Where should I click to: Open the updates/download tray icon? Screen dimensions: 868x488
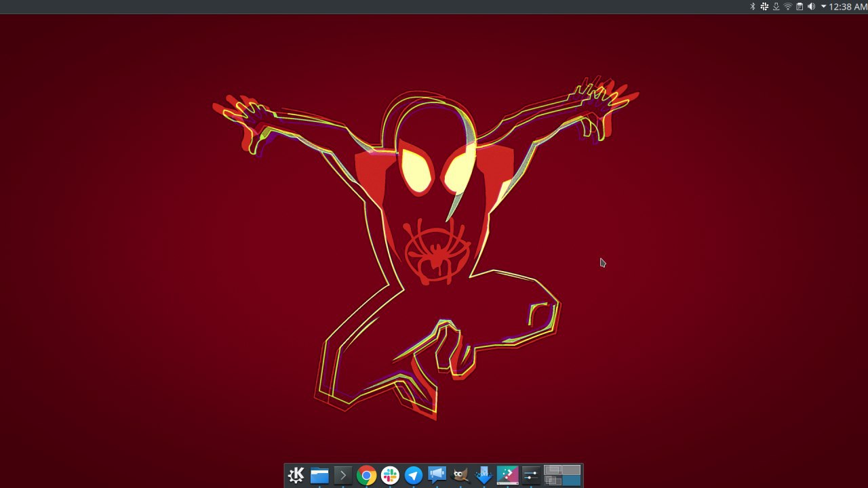pos(776,7)
